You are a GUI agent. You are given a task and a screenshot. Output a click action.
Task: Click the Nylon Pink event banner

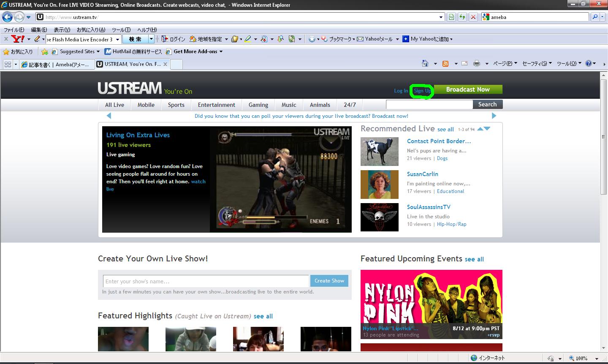tap(432, 304)
